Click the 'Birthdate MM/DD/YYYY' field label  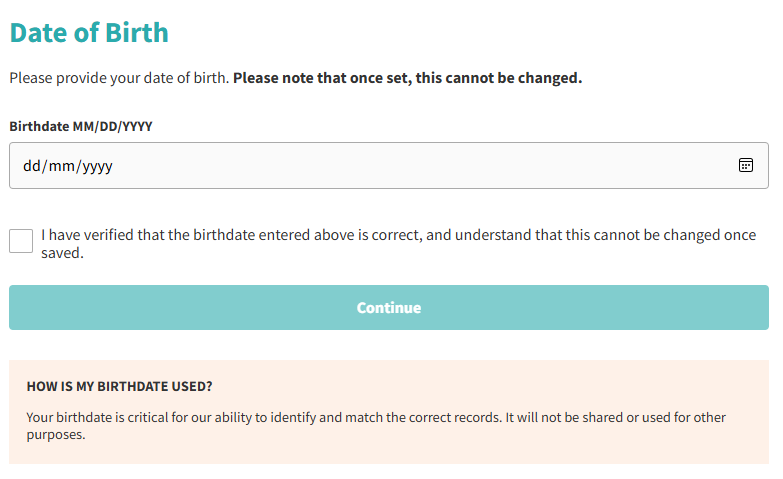[x=81, y=127]
